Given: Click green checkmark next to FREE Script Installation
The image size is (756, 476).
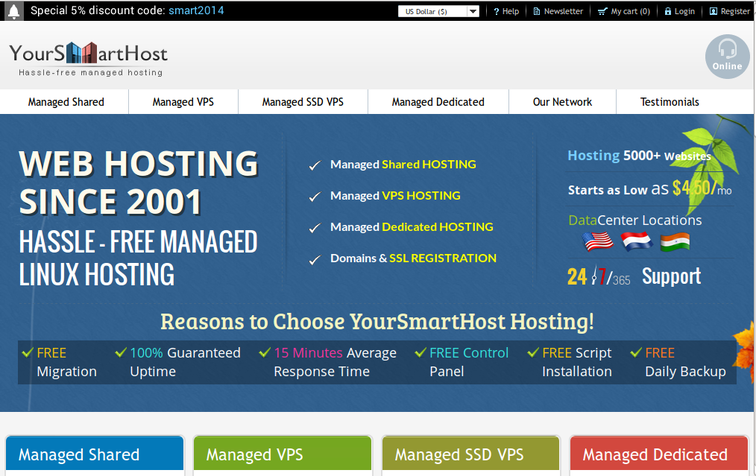Looking at the screenshot, I should click(x=533, y=353).
